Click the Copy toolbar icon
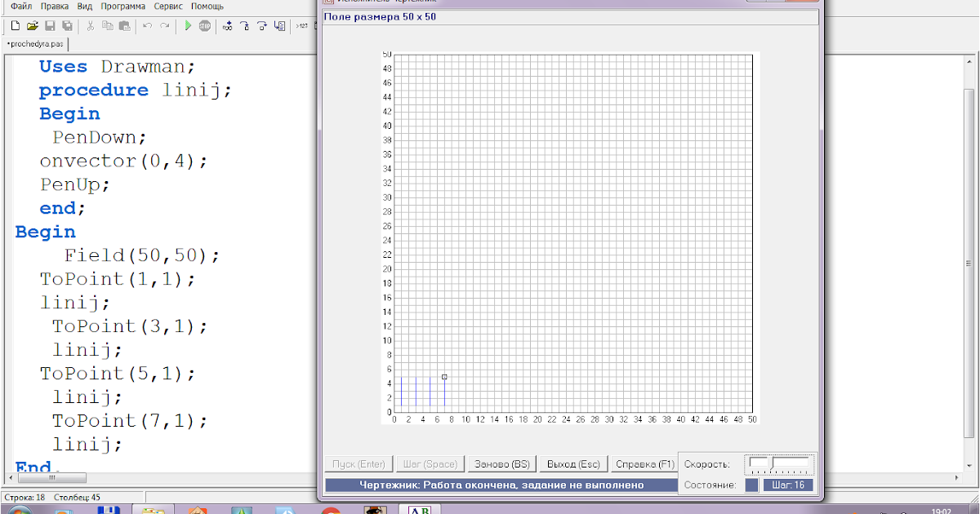Screen dimensions: 980x514 (x=108, y=26)
